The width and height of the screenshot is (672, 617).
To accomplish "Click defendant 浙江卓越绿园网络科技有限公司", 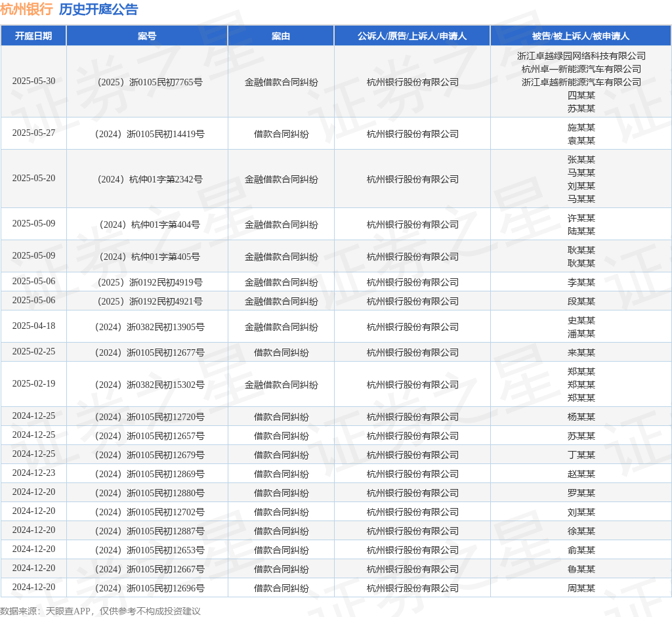I will 581,56.
